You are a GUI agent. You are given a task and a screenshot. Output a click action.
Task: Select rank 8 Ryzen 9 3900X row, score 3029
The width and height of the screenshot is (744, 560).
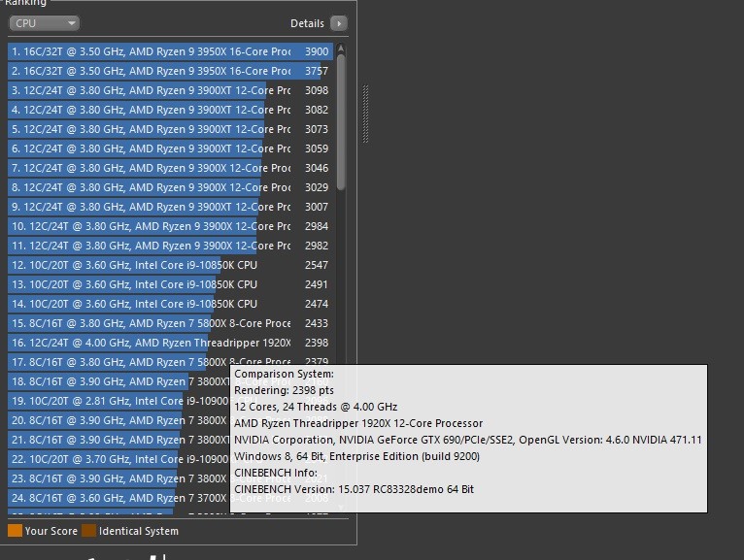[x=170, y=187]
